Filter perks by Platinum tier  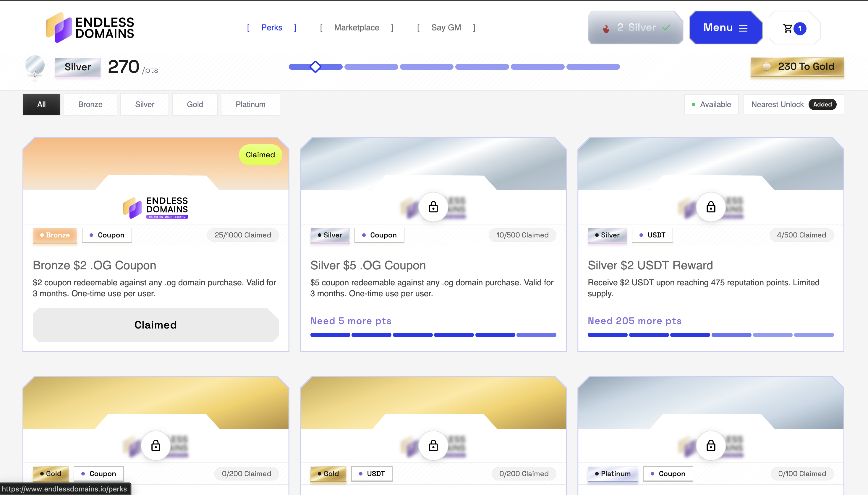tap(250, 104)
